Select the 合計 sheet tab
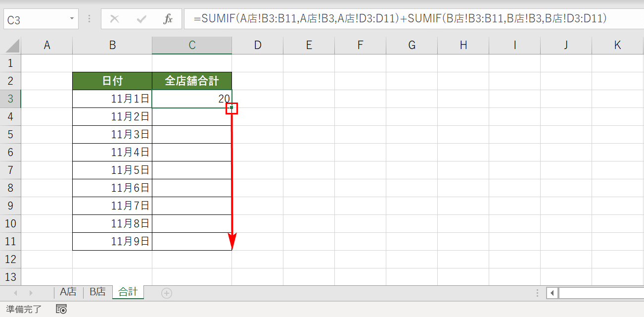The height and width of the screenshot is (317, 644). [128, 292]
